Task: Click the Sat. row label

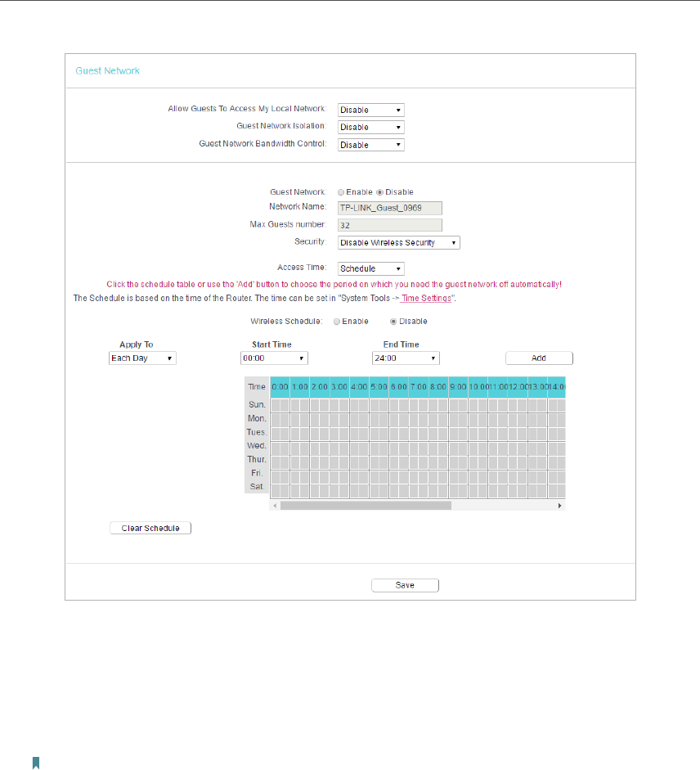Action: (257, 487)
